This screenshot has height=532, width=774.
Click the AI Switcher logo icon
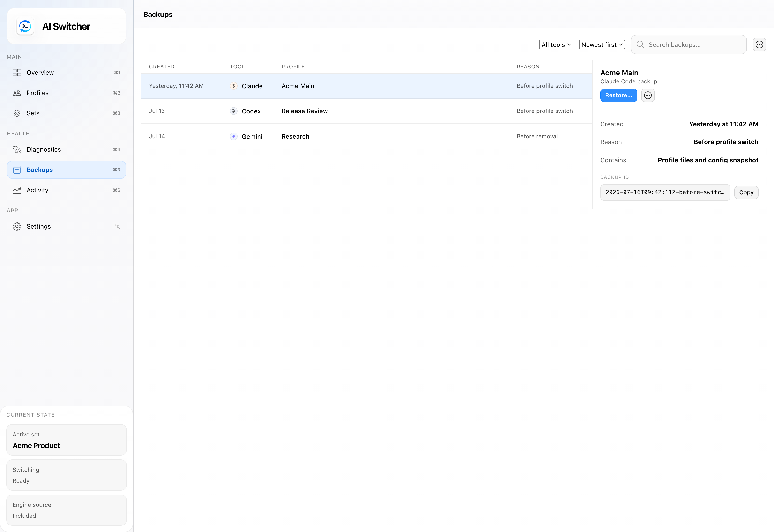pyautogui.click(x=25, y=26)
